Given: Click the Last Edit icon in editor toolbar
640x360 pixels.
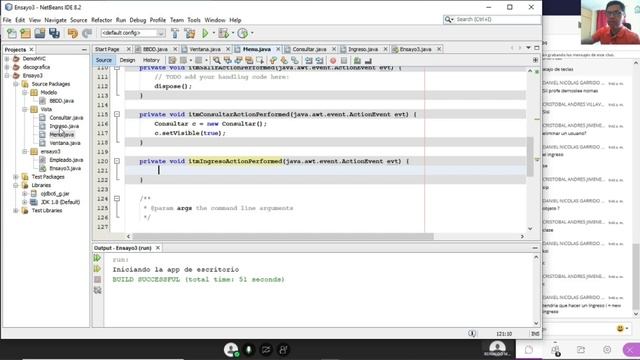Looking at the screenshot, I should click(172, 60).
